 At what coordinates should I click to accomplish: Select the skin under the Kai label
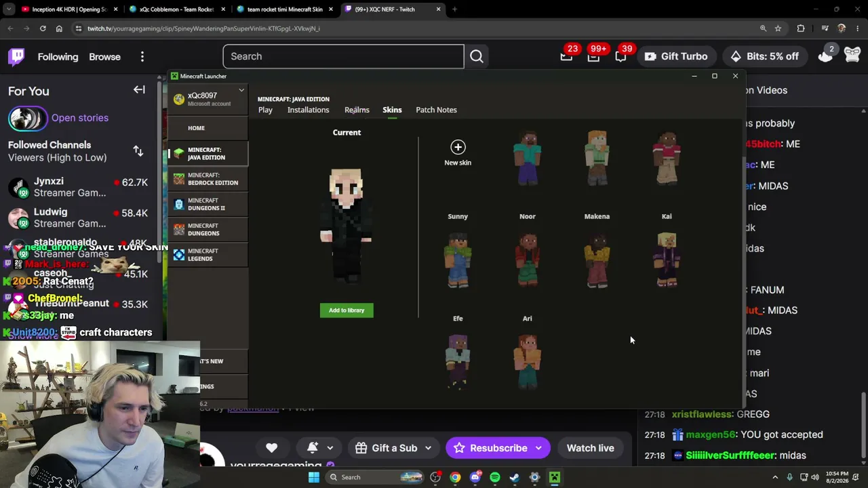point(667,260)
